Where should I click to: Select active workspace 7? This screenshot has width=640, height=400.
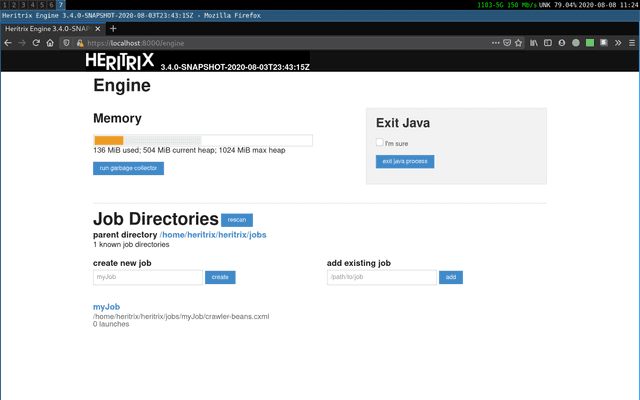61,5
